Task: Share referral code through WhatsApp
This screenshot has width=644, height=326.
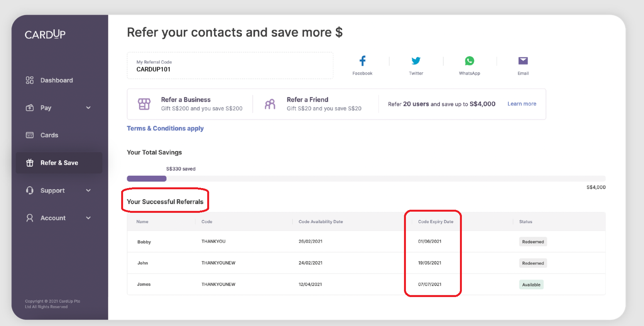Action: click(469, 61)
